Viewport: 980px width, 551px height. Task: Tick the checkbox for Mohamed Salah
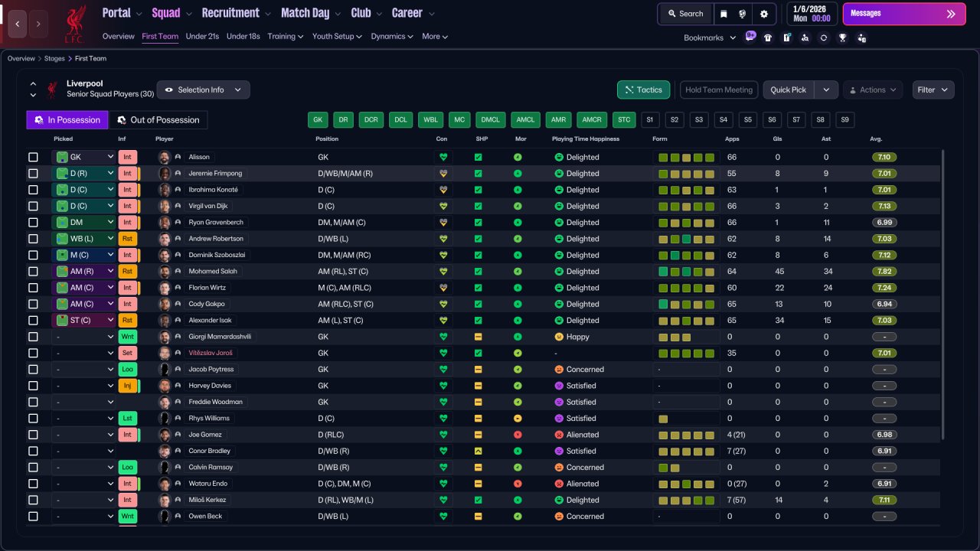[x=33, y=271]
